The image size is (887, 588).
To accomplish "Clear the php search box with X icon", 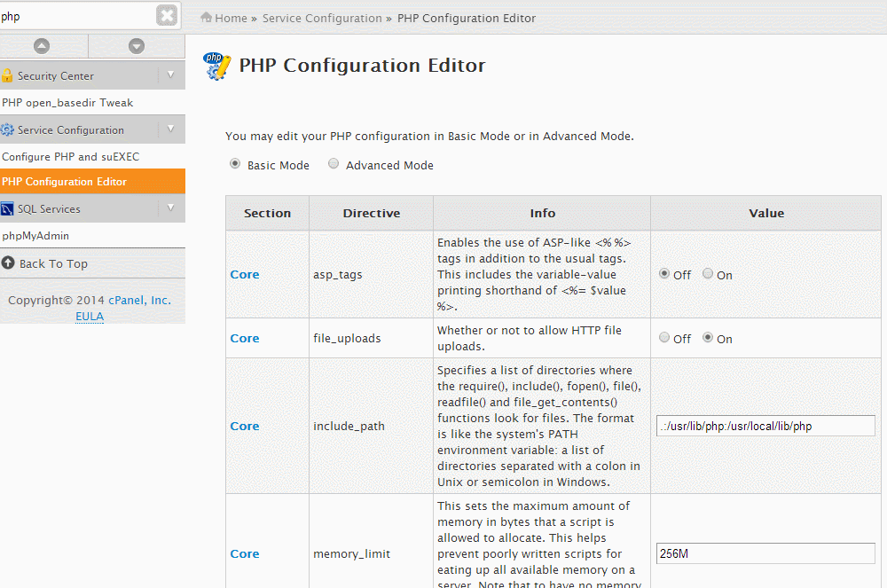I will click(x=167, y=16).
